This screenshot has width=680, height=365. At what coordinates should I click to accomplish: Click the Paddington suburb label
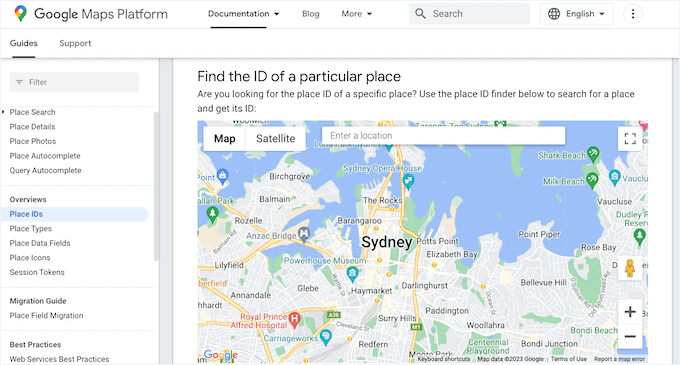[x=447, y=311]
